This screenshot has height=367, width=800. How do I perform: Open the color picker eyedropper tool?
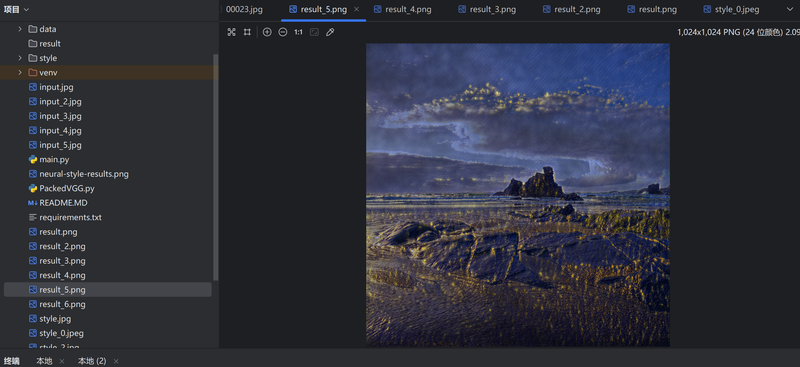pos(330,32)
